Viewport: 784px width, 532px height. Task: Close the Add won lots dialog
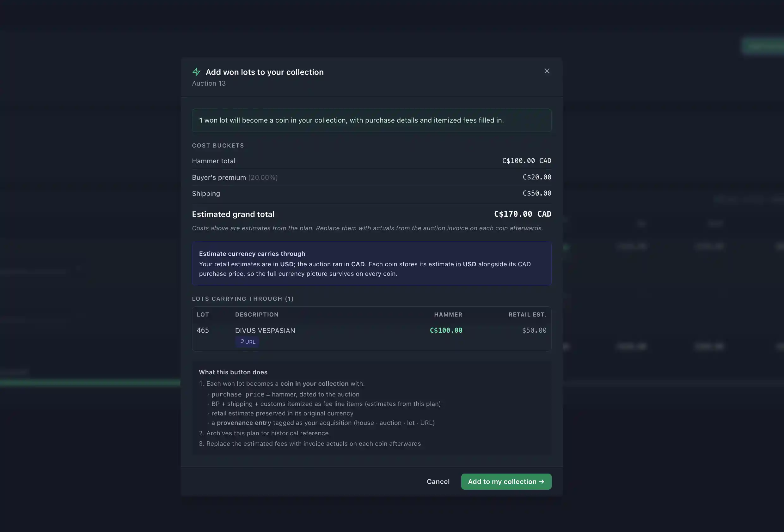click(547, 71)
